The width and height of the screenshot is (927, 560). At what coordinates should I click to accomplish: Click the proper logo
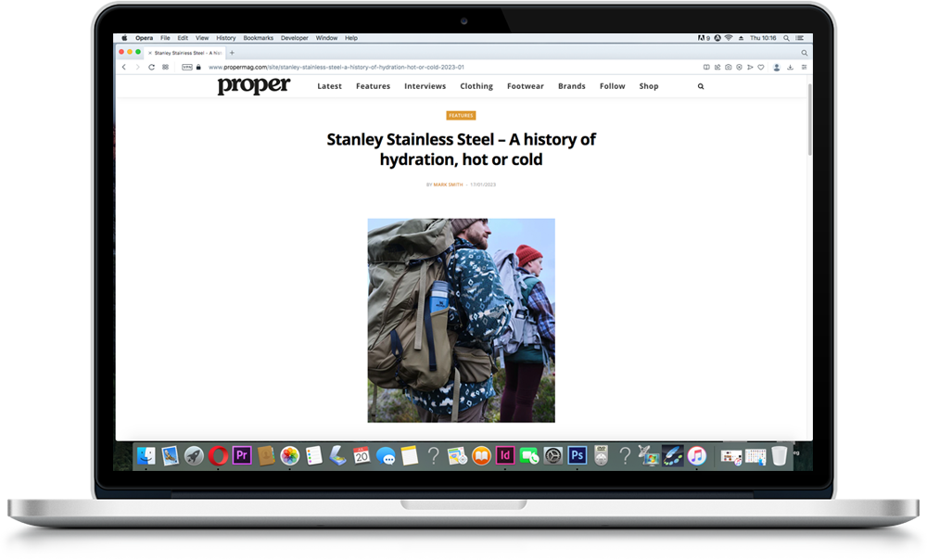coord(254,85)
